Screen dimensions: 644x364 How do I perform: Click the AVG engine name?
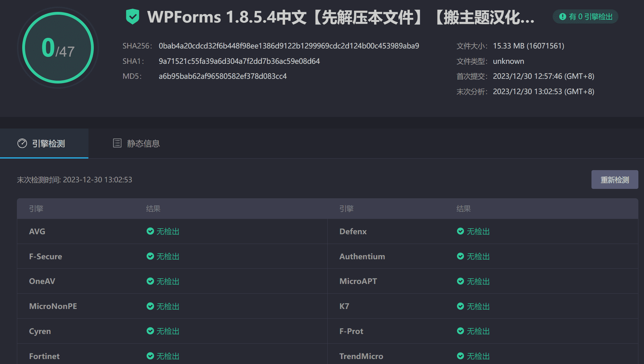tap(37, 231)
